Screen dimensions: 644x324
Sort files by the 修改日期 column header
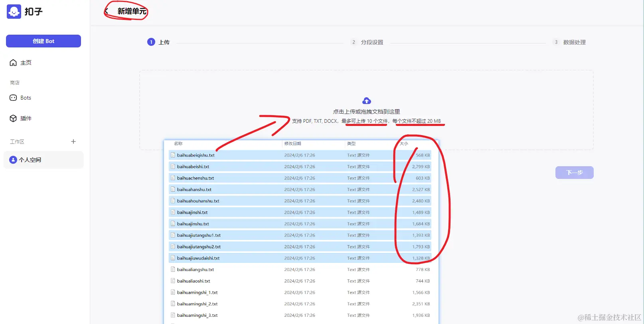click(292, 143)
